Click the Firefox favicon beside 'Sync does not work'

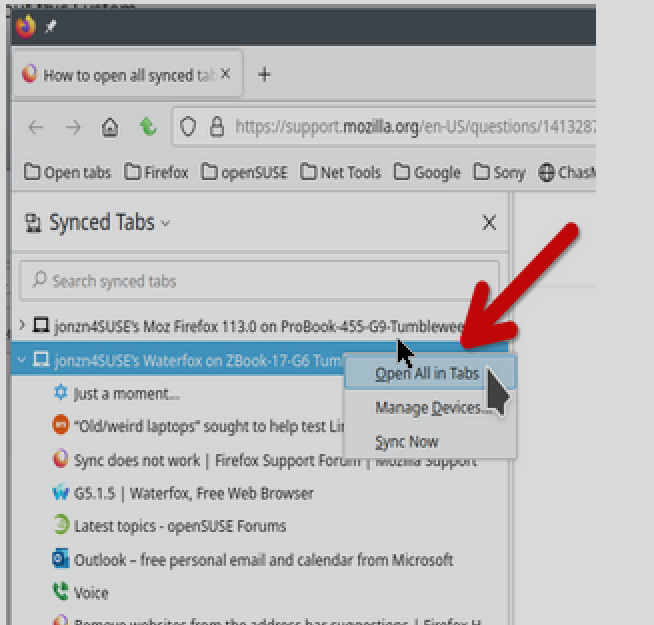pyautogui.click(x=61, y=459)
